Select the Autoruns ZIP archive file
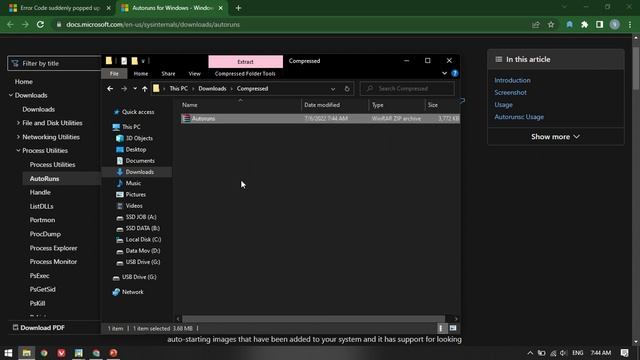This screenshot has width=640, height=360. tap(320, 118)
